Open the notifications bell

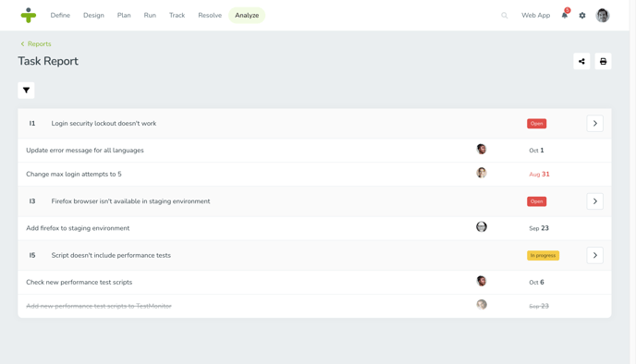pos(565,15)
